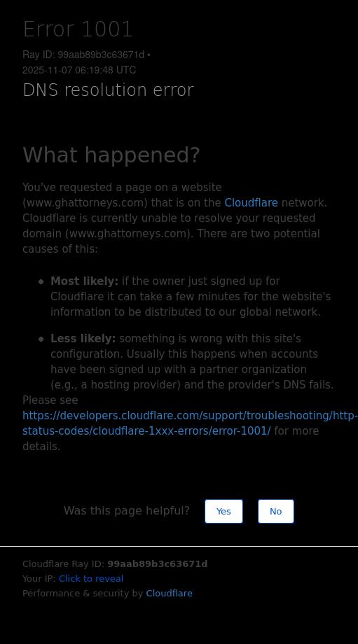
Task: Click the horizontal divider line above the footer
Action: [x=179, y=546]
